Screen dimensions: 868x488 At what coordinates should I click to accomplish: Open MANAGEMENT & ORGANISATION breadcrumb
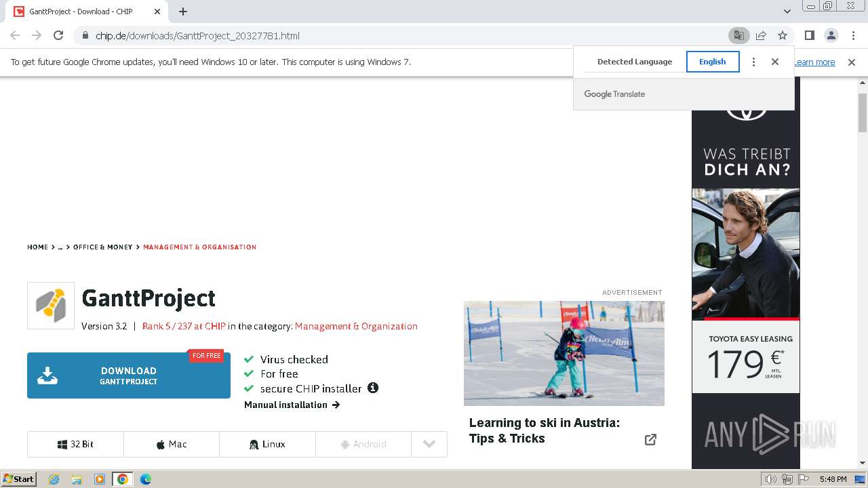(x=199, y=247)
